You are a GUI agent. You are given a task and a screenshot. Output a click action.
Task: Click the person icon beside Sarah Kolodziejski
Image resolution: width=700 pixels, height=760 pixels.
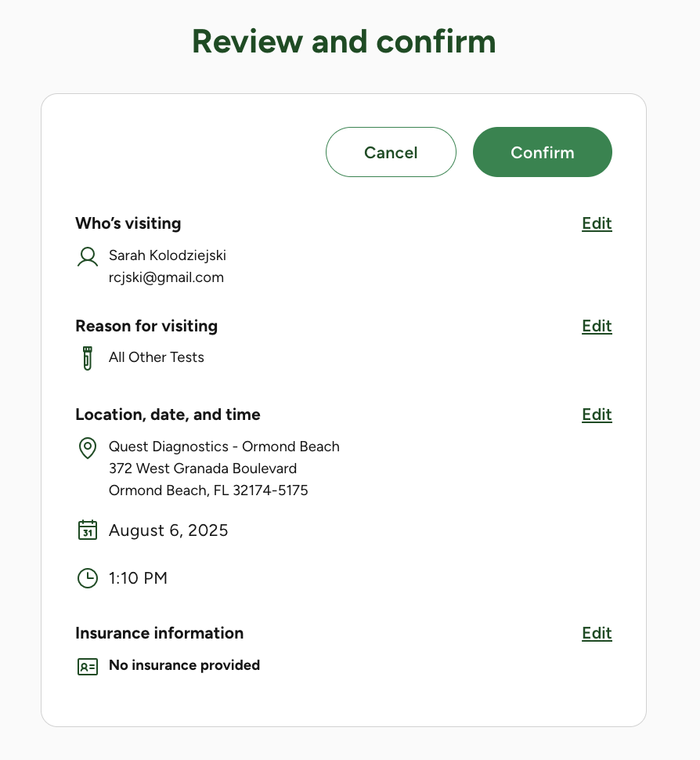click(88, 257)
